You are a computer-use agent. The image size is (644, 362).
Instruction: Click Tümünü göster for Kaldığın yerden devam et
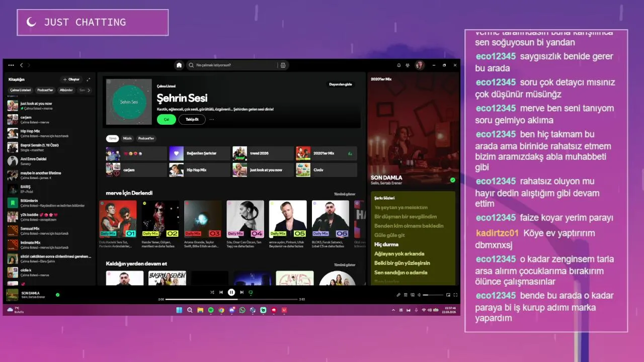click(x=345, y=264)
